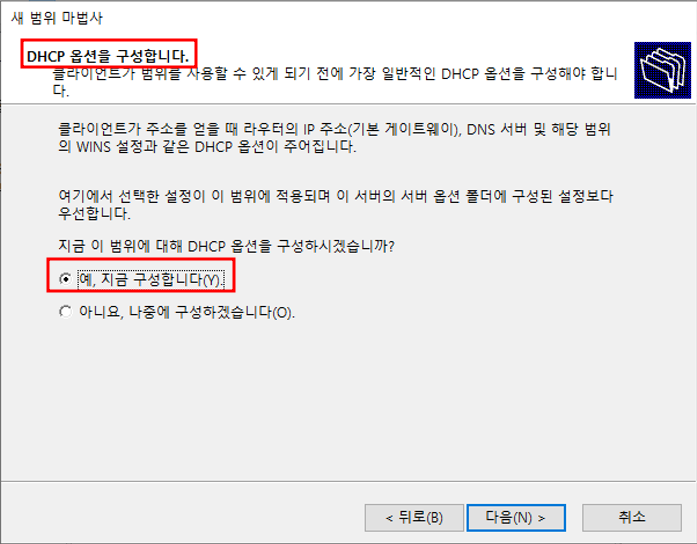Click the '아니요, 나중에 구성하겠습니다(O)' label text

pos(187,312)
